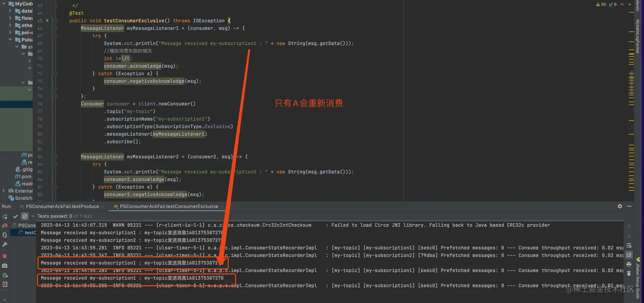
Task: Collapse the MyCode project root
Action: (x=4, y=3)
